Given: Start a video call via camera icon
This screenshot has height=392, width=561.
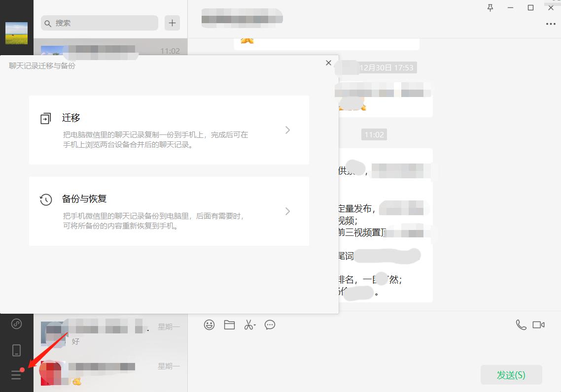Looking at the screenshot, I should tap(539, 325).
